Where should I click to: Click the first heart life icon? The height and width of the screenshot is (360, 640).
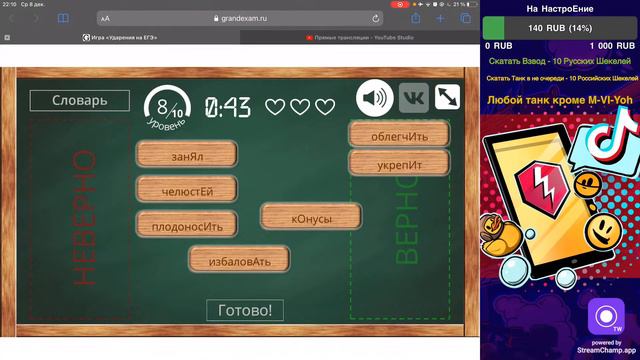click(275, 107)
